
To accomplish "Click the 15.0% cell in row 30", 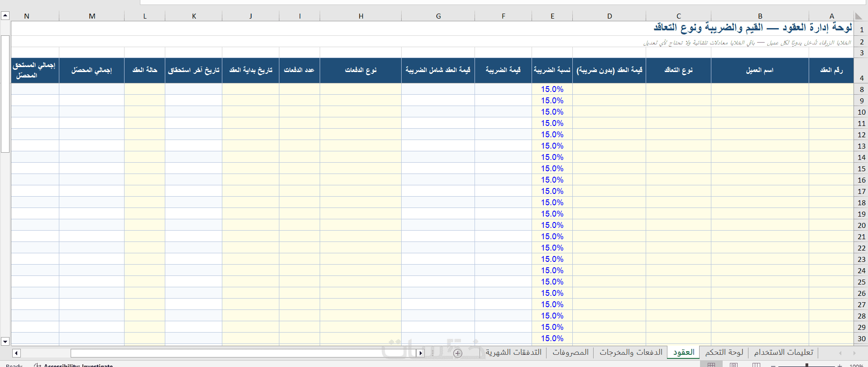I will point(552,338).
